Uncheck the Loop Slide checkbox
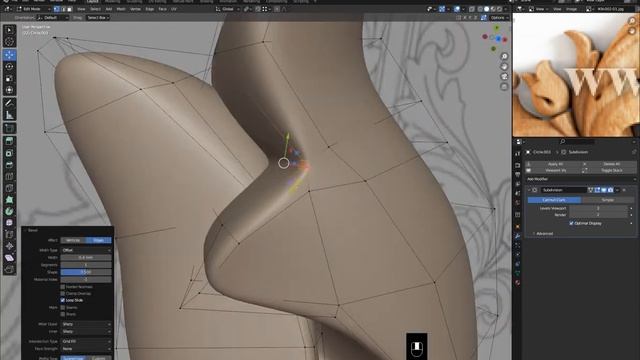This screenshot has height=360, width=640. (x=62, y=300)
